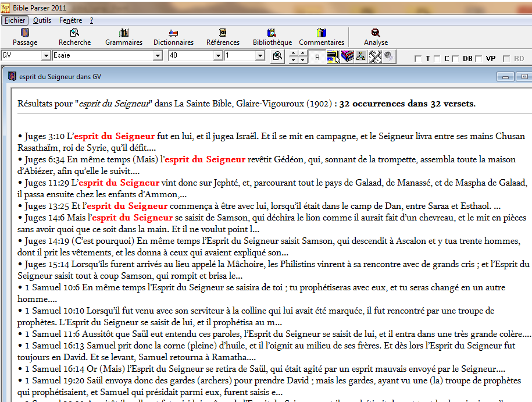Toggle the DB checkbox
The height and width of the screenshot is (402, 532).
[x=455, y=59]
